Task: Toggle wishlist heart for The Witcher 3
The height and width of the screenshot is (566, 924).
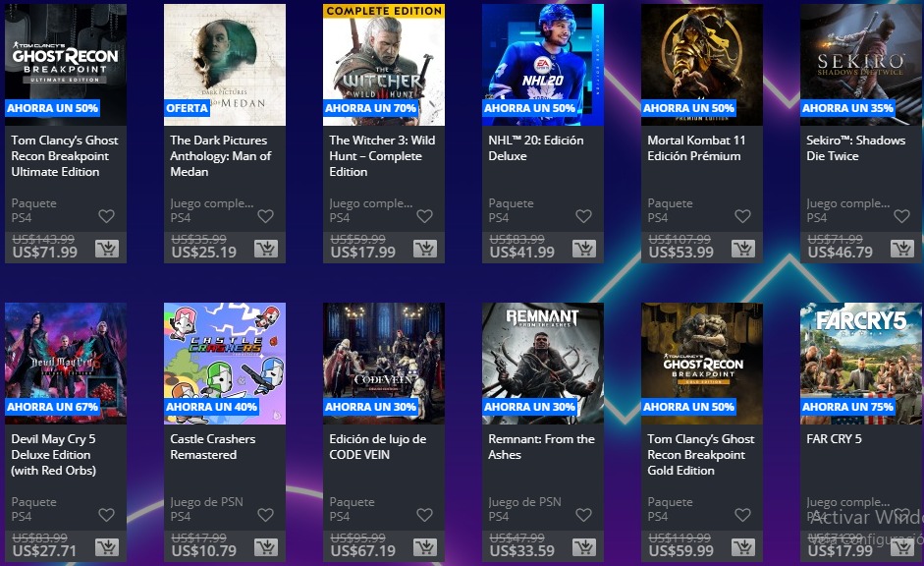Action: pyautogui.click(x=424, y=216)
